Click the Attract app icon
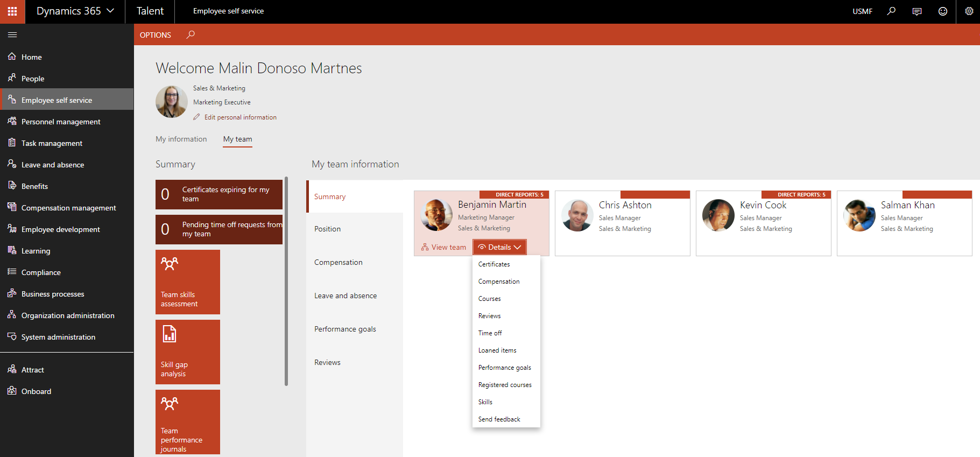980x457 pixels. pos(12,369)
